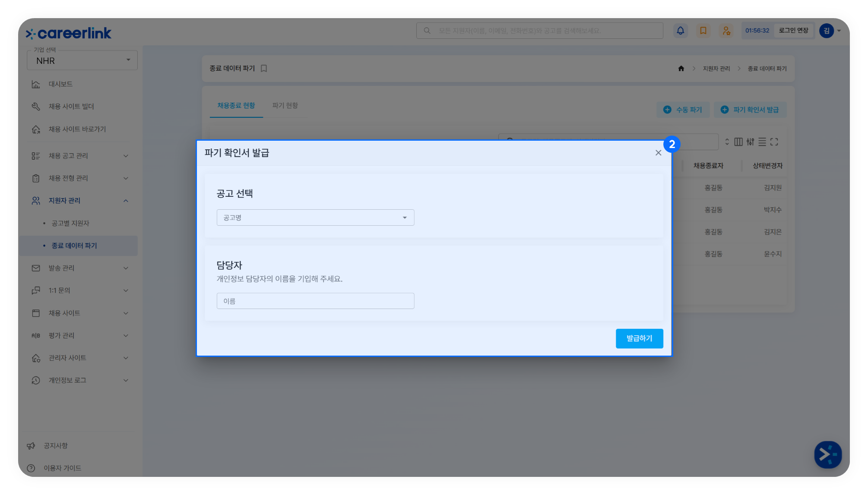Toggle fullscreen table view icon
Screen dimensions: 868x495
pos(774,142)
